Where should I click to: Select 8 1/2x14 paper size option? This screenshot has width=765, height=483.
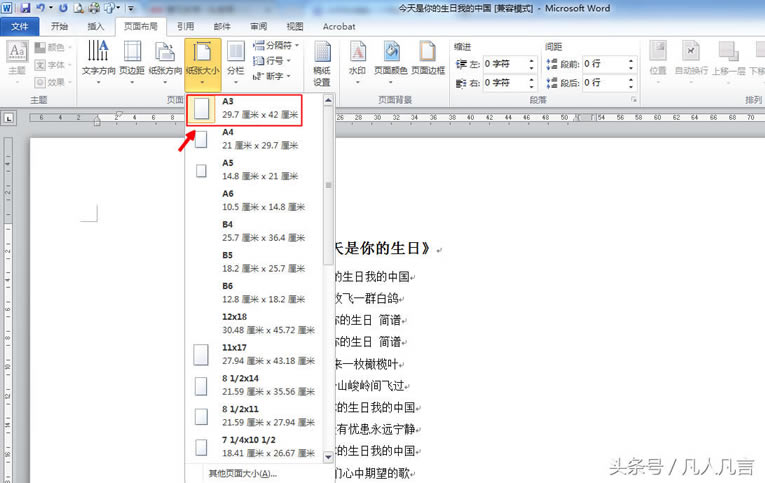coord(254,385)
